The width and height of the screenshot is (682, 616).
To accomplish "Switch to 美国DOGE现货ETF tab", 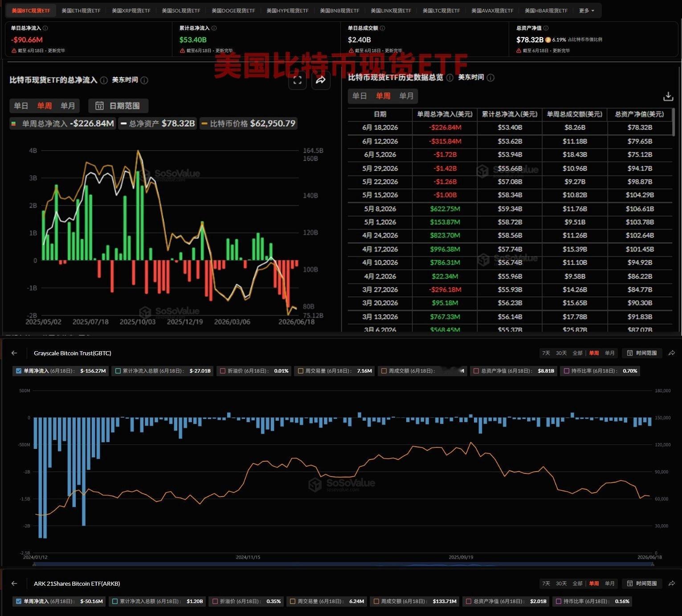I will (233, 11).
